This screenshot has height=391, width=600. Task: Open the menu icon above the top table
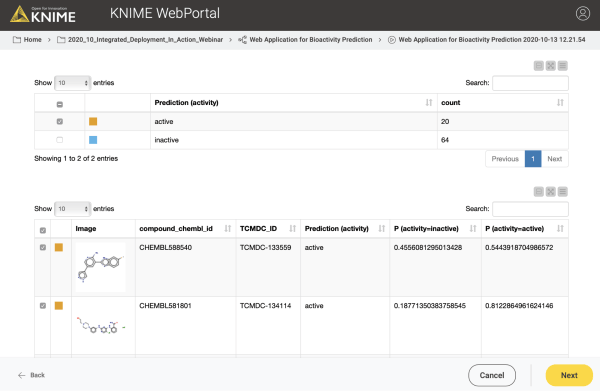click(562, 66)
